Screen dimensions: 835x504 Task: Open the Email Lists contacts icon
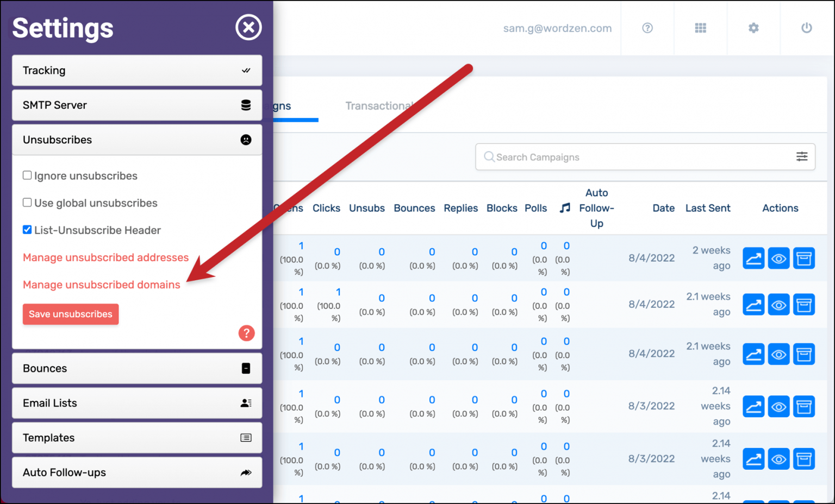tap(246, 403)
